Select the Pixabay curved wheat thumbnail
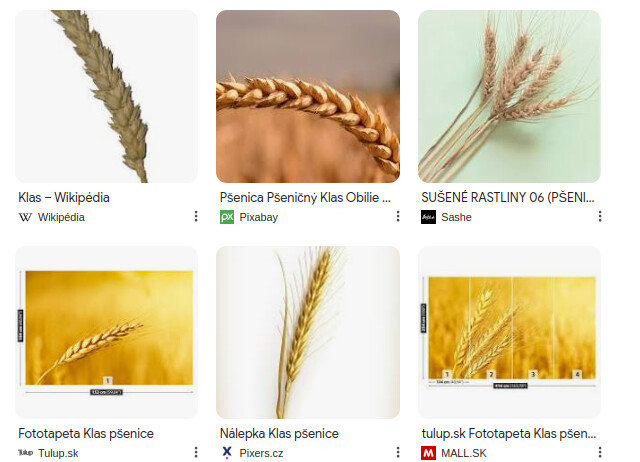The height and width of the screenshot is (462, 640). point(308,96)
